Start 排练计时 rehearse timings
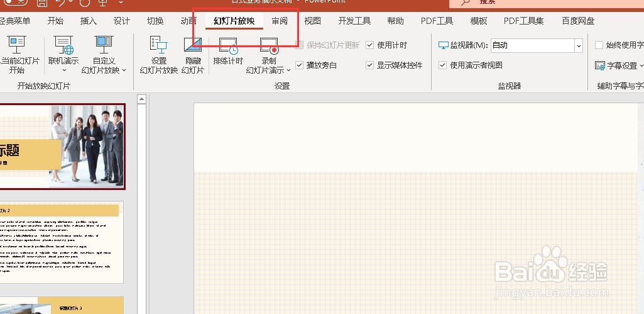Screen dimensions: 644x314 [228, 52]
